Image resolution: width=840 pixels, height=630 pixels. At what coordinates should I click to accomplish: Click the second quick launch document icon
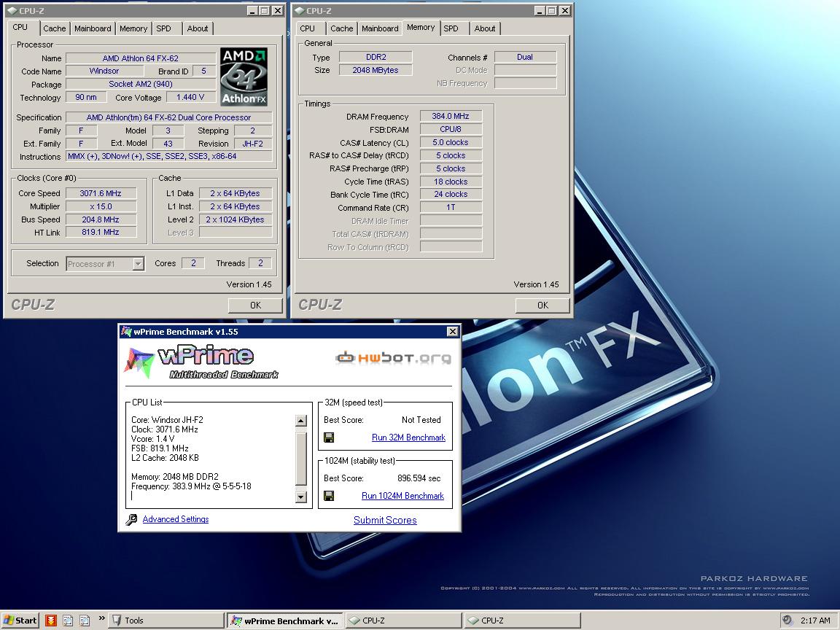[x=68, y=621]
